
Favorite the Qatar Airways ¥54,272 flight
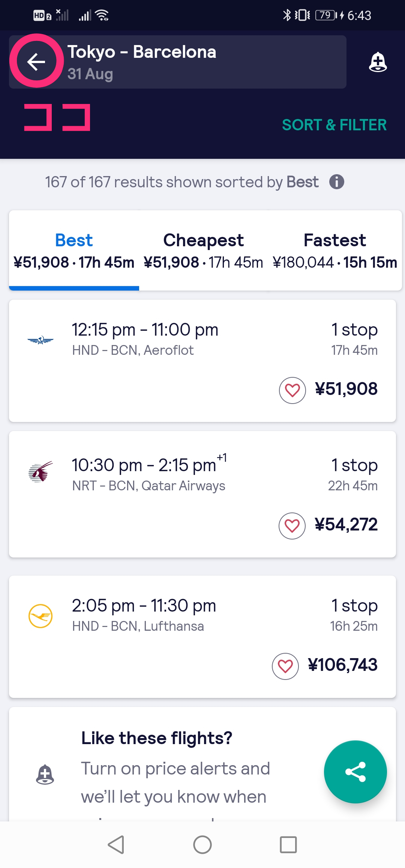tap(292, 526)
